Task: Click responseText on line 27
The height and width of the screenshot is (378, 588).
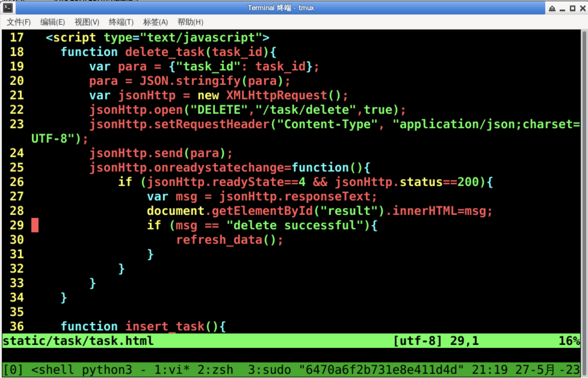Action: (327, 196)
